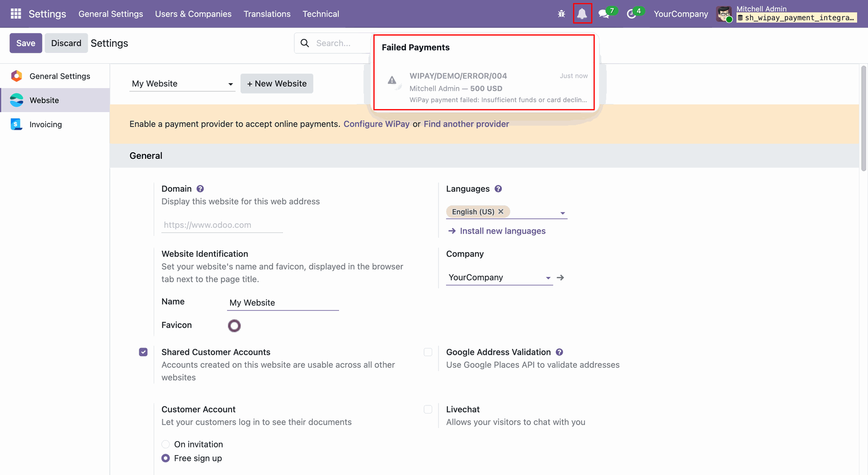Select the On invitation radio option
This screenshot has width=868, height=475.
[166, 444]
